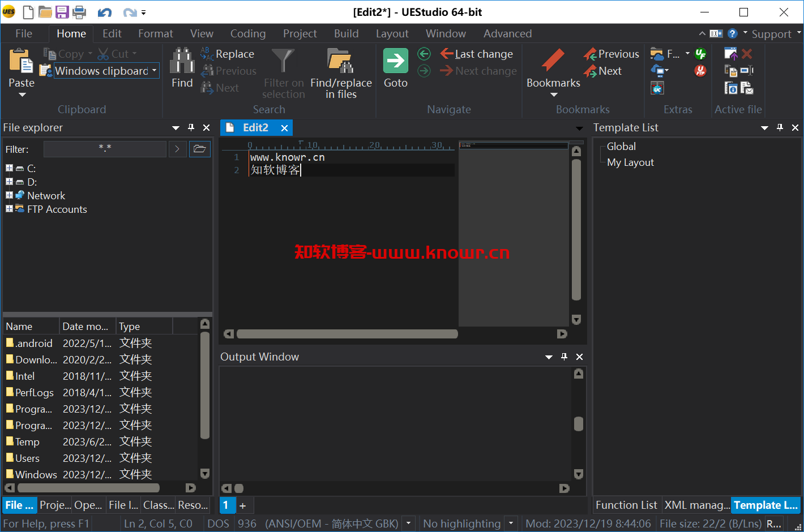Open the Replace tool in the Search group
804x532 pixels.
(x=228, y=54)
